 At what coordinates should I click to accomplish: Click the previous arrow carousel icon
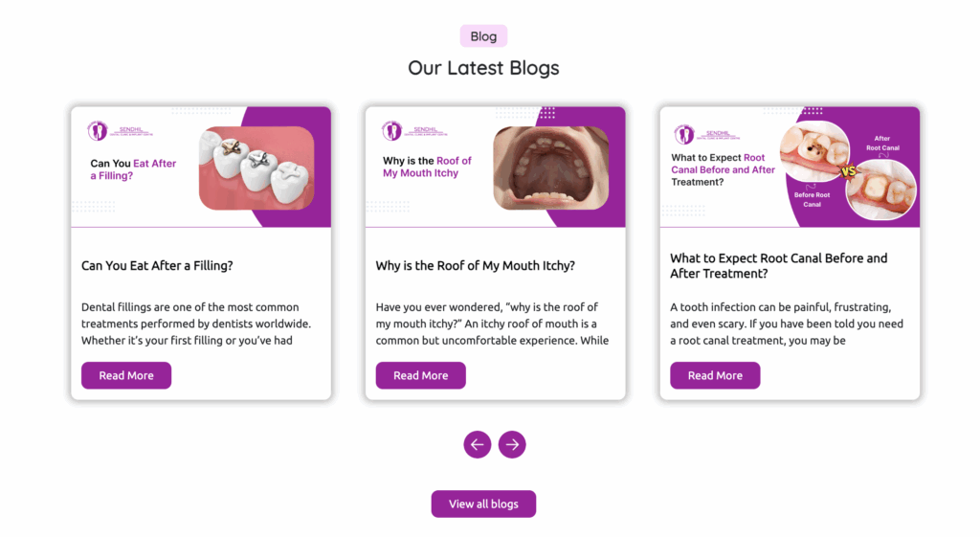[477, 444]
